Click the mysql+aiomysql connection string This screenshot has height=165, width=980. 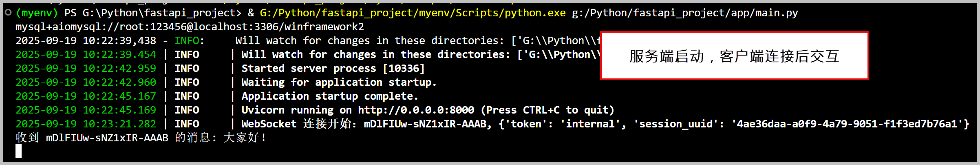tap(190, 27)
